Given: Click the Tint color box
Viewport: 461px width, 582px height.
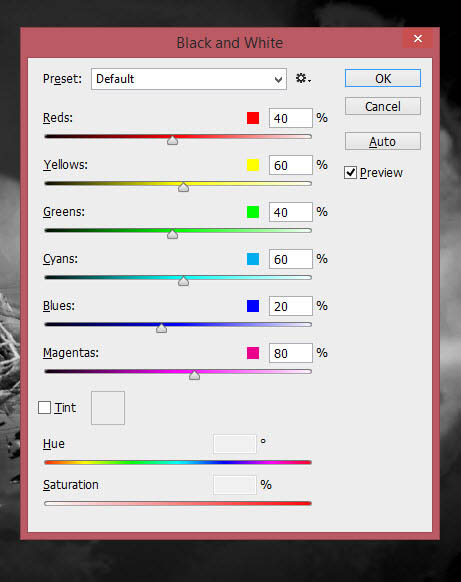Looking at the screenshot, I should (x=108, y=408).
